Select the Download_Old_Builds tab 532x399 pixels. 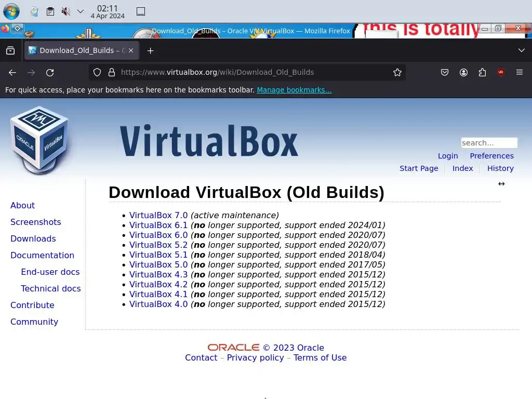tap(82, 50)
